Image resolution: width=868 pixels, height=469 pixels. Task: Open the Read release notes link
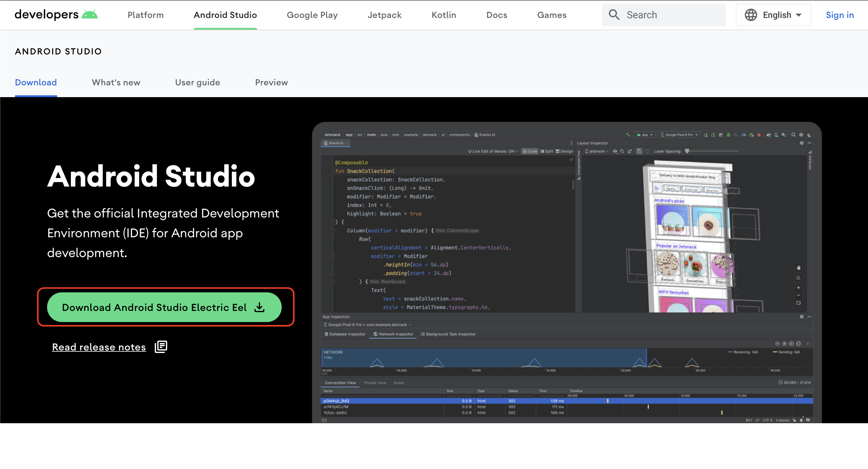pos(99,347)
